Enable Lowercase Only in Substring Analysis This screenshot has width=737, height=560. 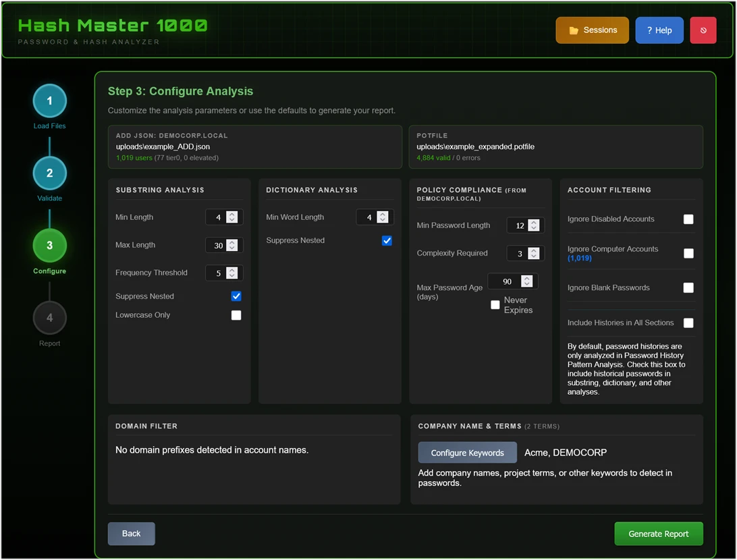[x=236, y=315]
